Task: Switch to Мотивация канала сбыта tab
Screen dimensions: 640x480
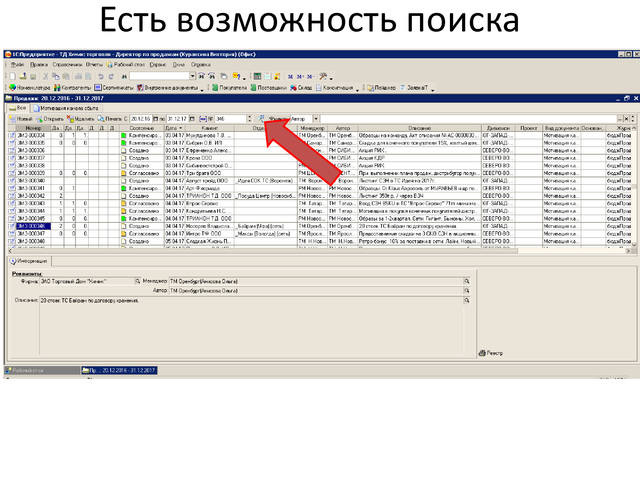Action: [x=66, y=109]
